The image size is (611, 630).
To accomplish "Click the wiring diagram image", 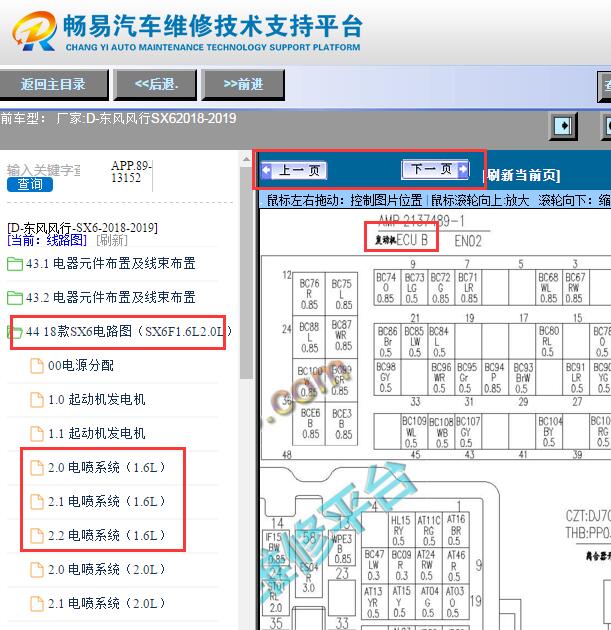I will tap(436, 419).
